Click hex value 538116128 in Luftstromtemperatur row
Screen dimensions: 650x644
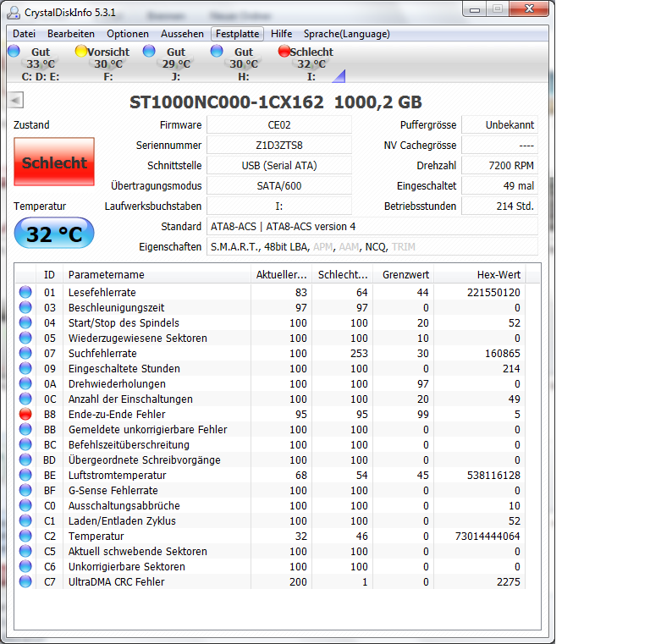coord(493,475)
